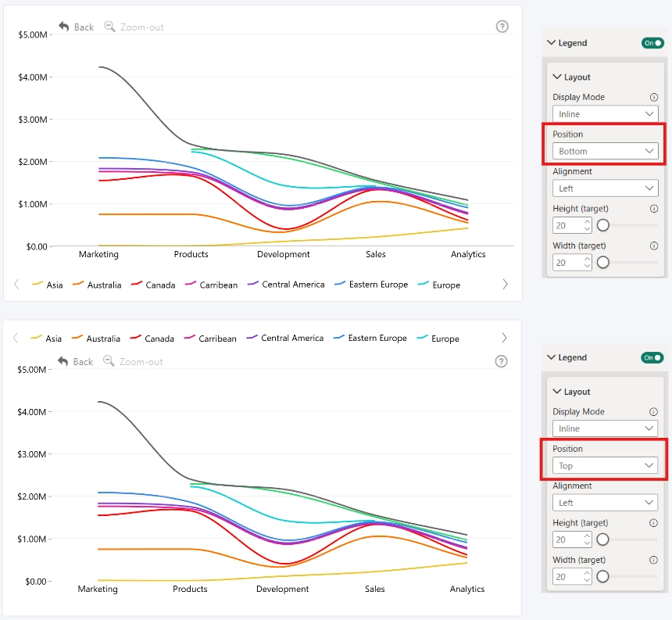Screen dimensions: 672x620
Task: Click Width (target) info icon in lower panel
Action: (x=653, y=560)
